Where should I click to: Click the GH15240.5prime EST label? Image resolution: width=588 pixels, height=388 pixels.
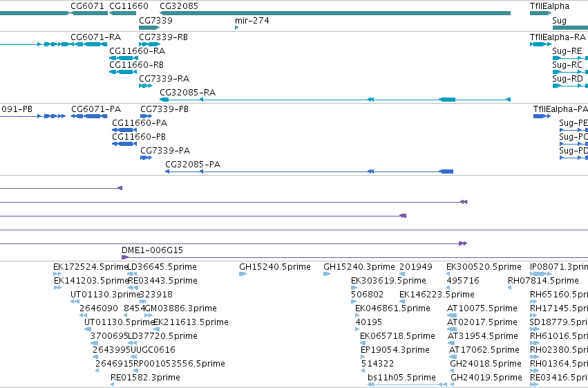point(275,267)
